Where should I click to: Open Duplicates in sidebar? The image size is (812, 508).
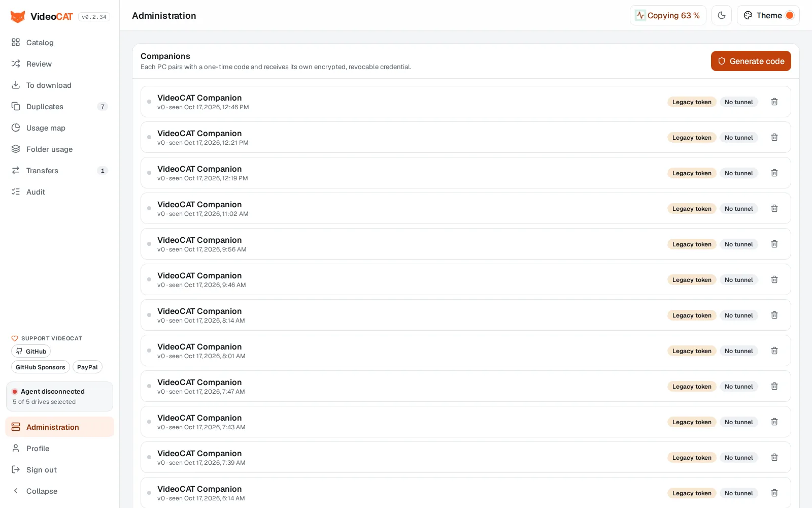[x=59, y=107]
